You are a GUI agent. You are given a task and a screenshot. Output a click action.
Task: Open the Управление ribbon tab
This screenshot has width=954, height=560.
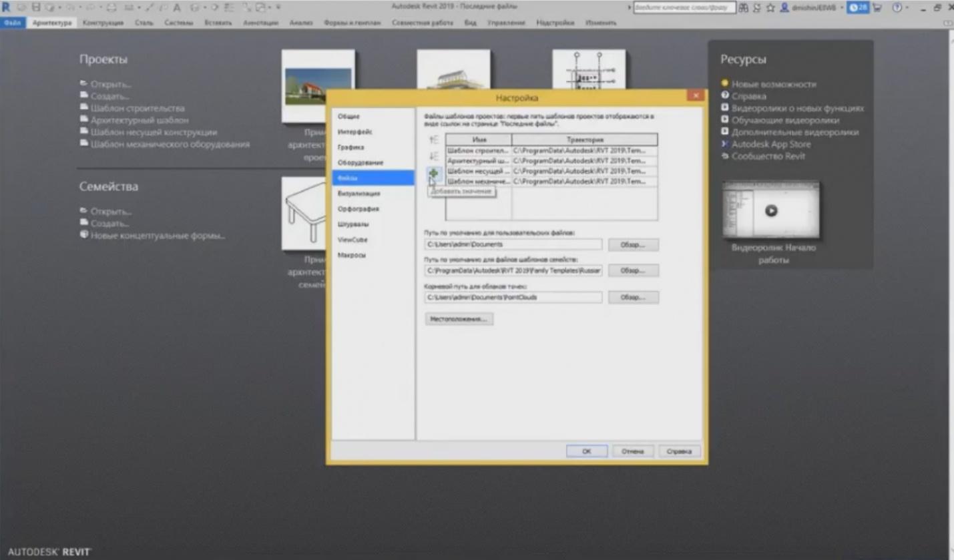click(506, 23)
